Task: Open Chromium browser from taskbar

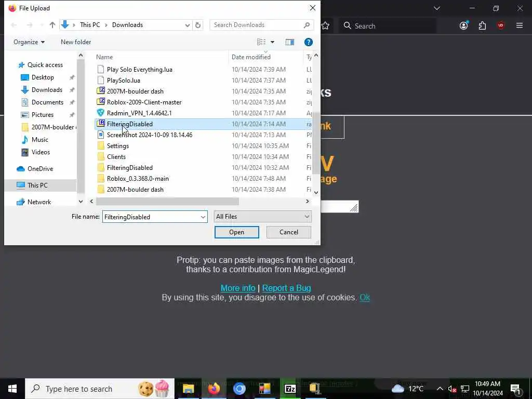Action: point(239,389)
